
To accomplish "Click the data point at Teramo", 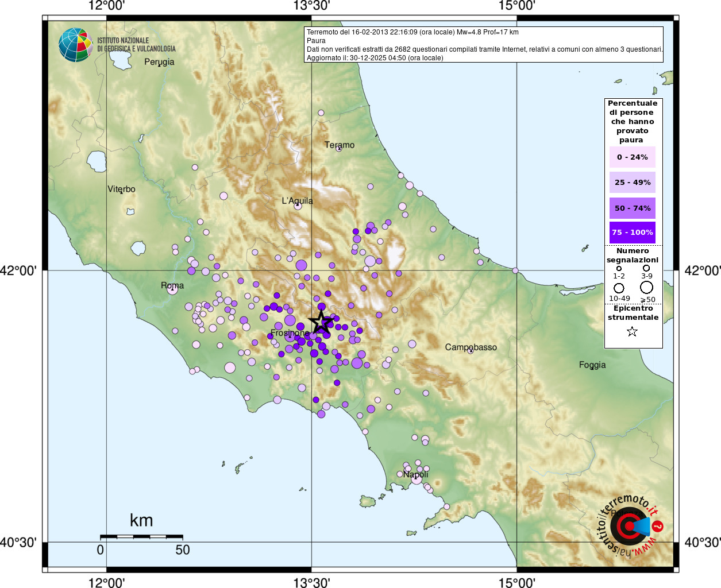I will point(338,148).
